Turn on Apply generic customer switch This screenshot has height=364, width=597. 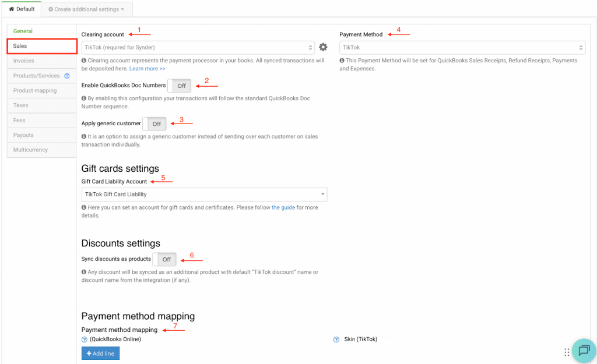154,123
